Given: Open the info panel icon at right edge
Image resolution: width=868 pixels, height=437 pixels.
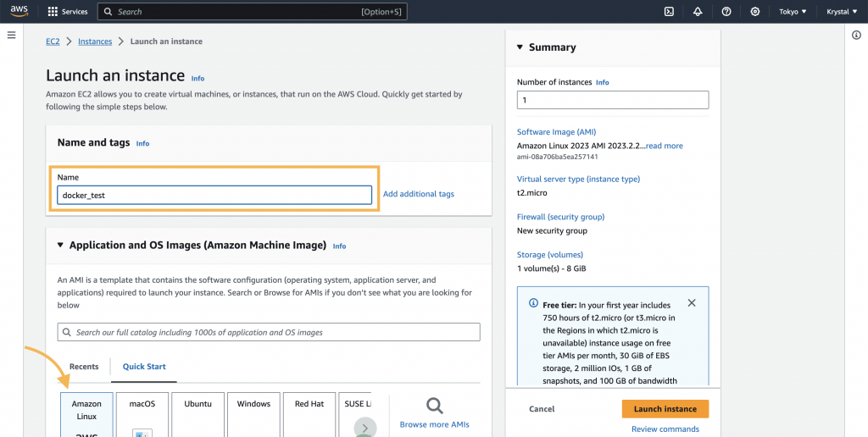Looking at the screenshot, I should 856,36.
